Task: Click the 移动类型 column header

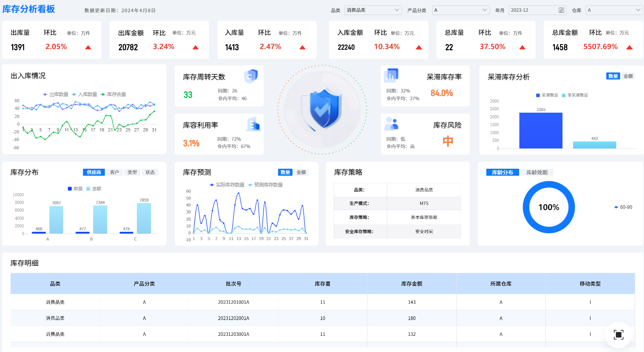Action: pos(590,284)
